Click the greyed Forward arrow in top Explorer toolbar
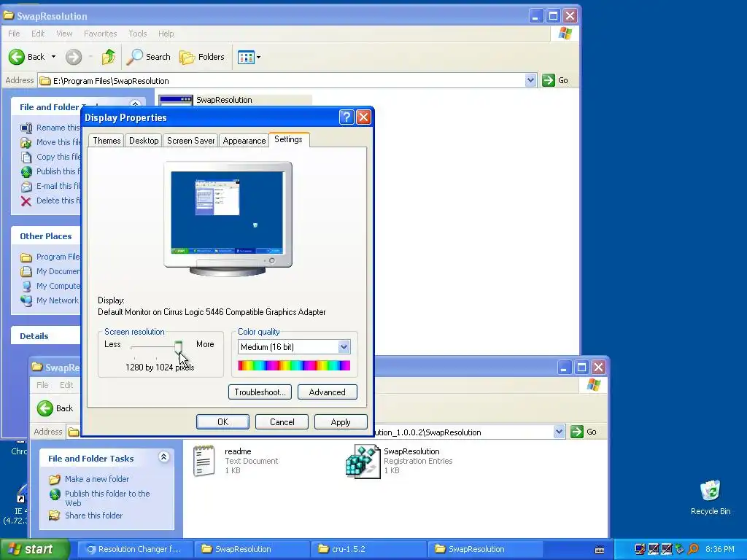Viewport: 747px width, 560px height. pos(74,57)
